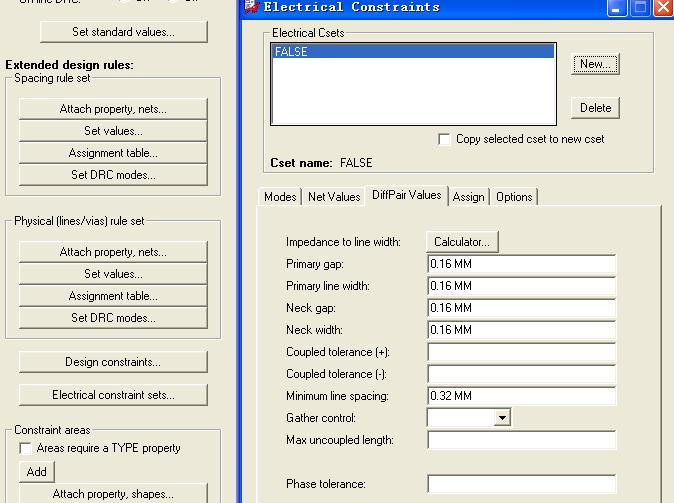Viewport: 674px width, 503px height.
Task: Click the Delete cset button
Action: (x=595, y=107)
